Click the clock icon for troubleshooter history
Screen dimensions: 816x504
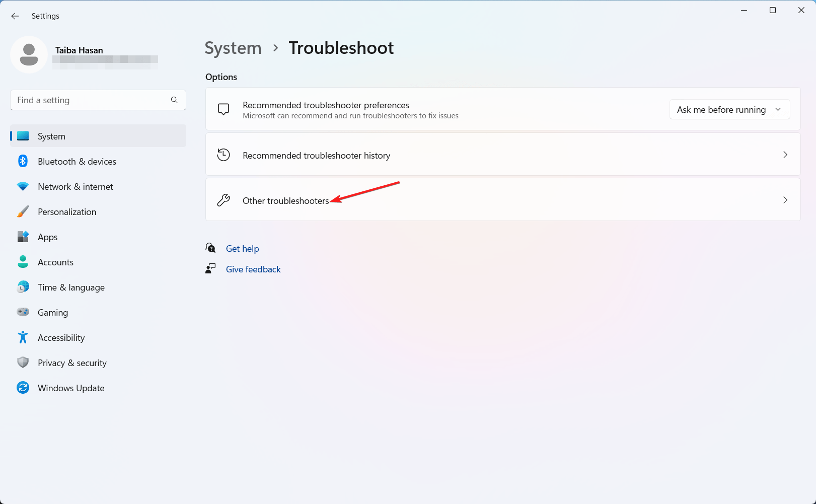224,155
